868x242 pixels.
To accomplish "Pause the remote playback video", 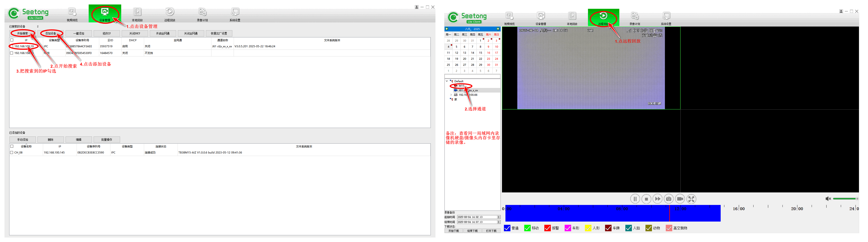I will (635, 199).
